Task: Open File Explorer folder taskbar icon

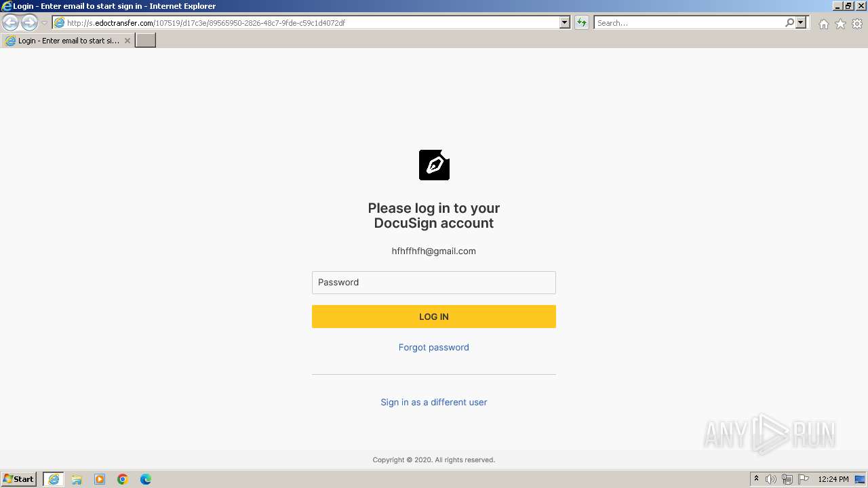Action: pos(77,479)
